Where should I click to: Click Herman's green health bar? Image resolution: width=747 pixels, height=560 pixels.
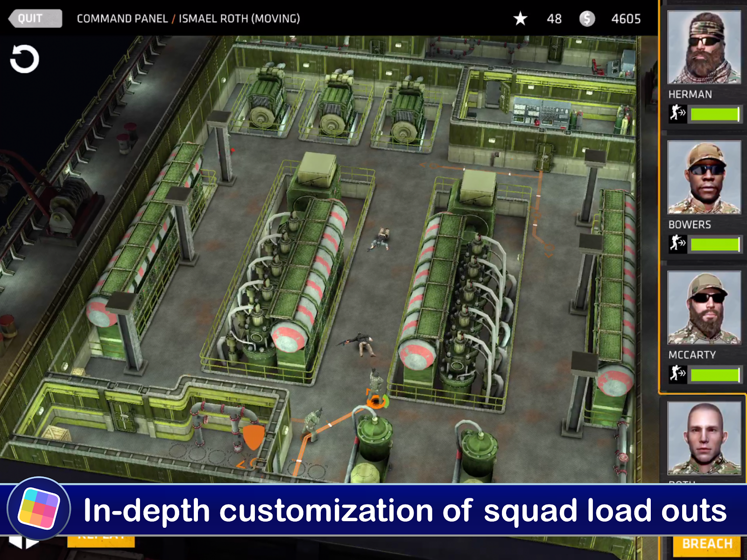pos(715,114)
